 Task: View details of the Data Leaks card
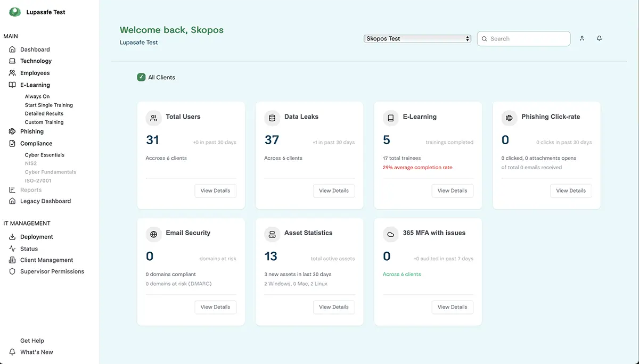[334, 191]
